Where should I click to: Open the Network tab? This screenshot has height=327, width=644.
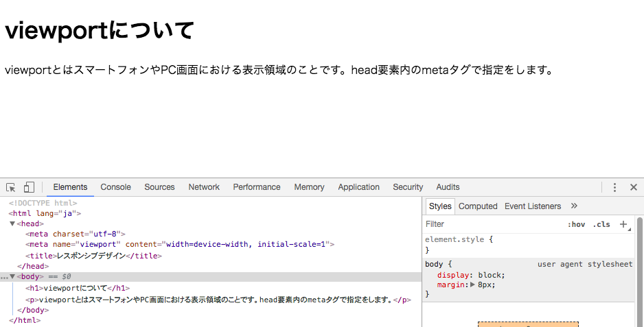204,187
